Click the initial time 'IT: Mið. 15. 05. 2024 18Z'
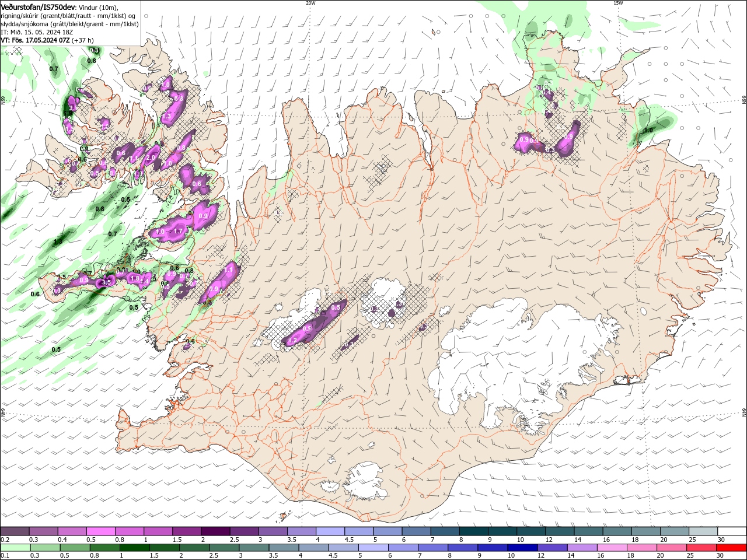Image resolution: width=747 pixels, height=560 pixels. tap(36, 32)
